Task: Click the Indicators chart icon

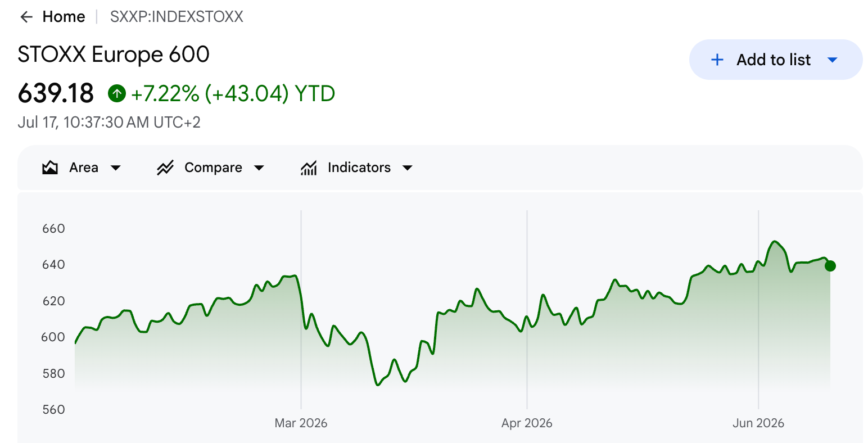Action: [309, 168]
